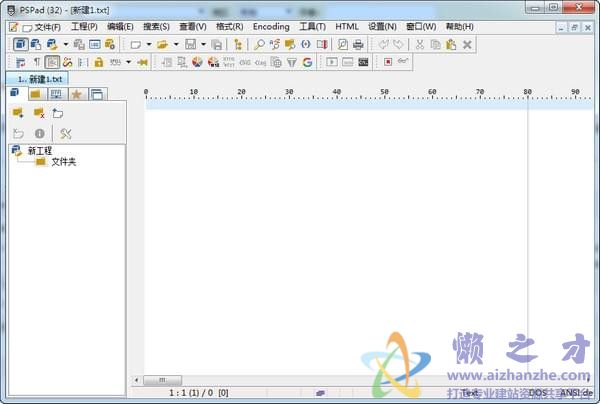This screenshot has height=404, width=600.
Task: Switch to the favorites star side tab
Action: 77,94
